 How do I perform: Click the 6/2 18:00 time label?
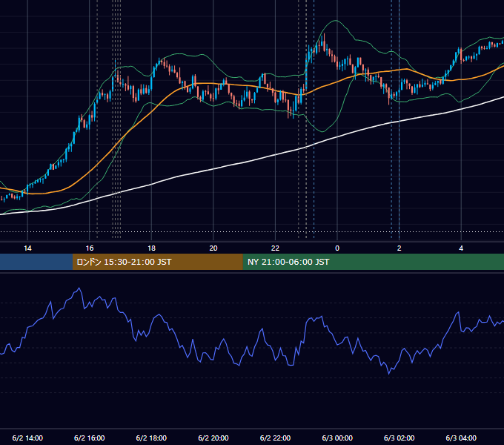click(x=151, y=438)
